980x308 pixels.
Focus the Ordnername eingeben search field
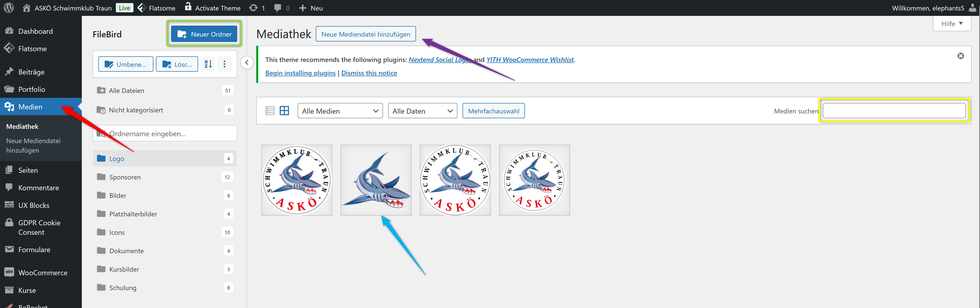(x=165, y=134)
